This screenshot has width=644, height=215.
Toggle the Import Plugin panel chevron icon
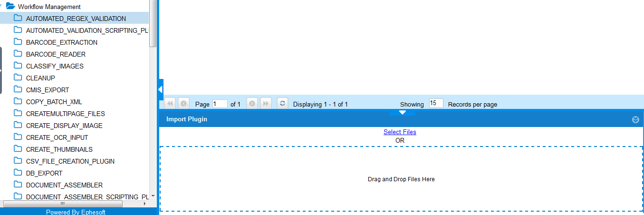click(x=635, y=119)
